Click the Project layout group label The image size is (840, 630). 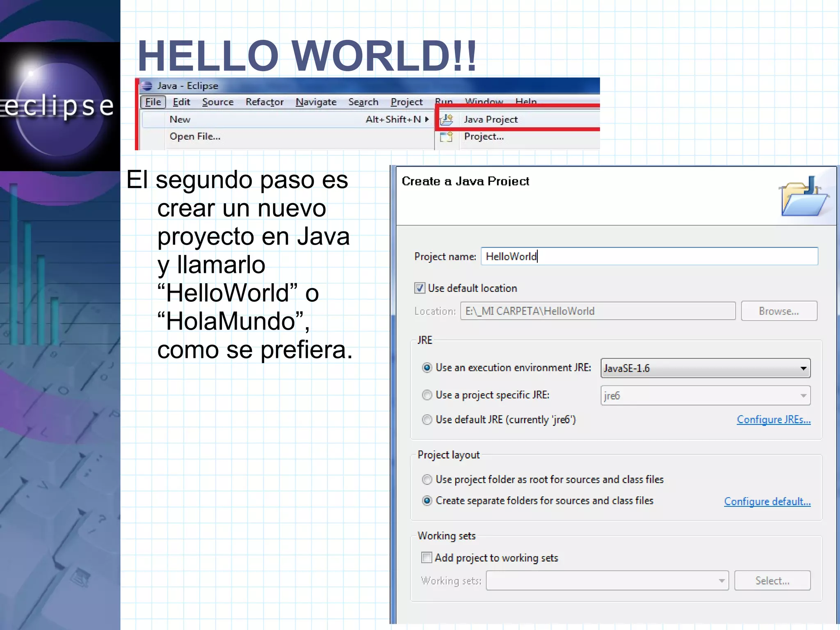click(x=449, y=455)
